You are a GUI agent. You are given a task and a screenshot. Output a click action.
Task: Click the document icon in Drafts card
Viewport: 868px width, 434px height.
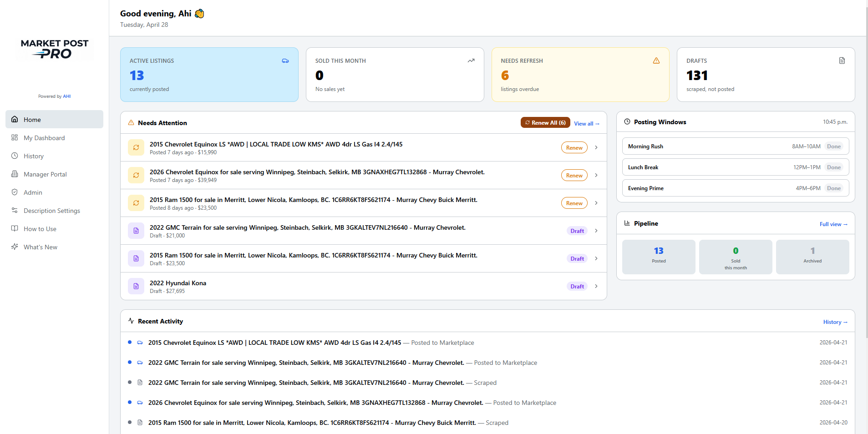point(842,61)
